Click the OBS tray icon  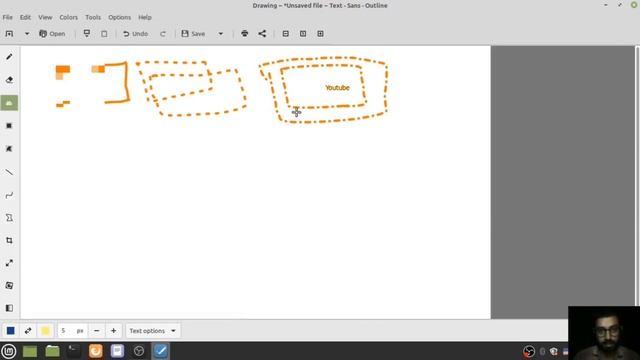point(529,351)
